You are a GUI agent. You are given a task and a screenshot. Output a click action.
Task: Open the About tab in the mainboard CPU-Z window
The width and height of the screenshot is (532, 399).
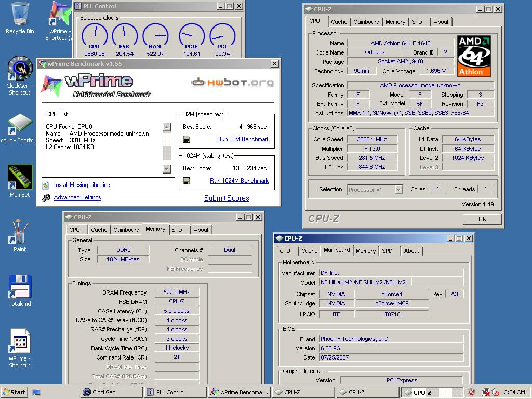[411, 251]
